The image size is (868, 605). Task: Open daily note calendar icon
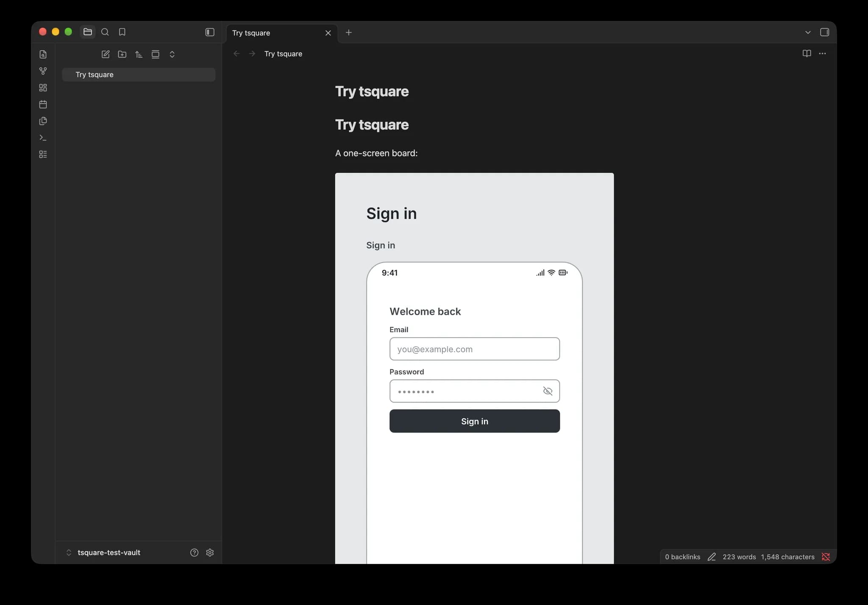click(x=43, y=104)
